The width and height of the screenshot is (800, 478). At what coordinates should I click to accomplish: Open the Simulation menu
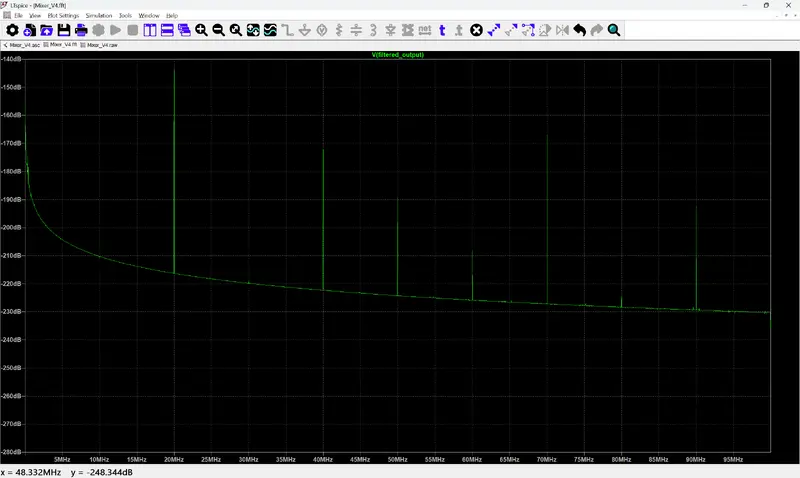click(99, 15)
